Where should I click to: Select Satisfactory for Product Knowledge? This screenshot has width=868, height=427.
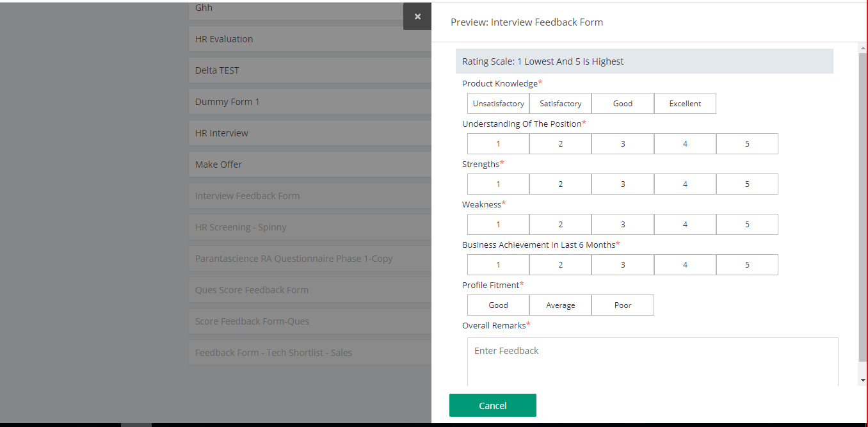pyautogui.click(x=560, y=103)
